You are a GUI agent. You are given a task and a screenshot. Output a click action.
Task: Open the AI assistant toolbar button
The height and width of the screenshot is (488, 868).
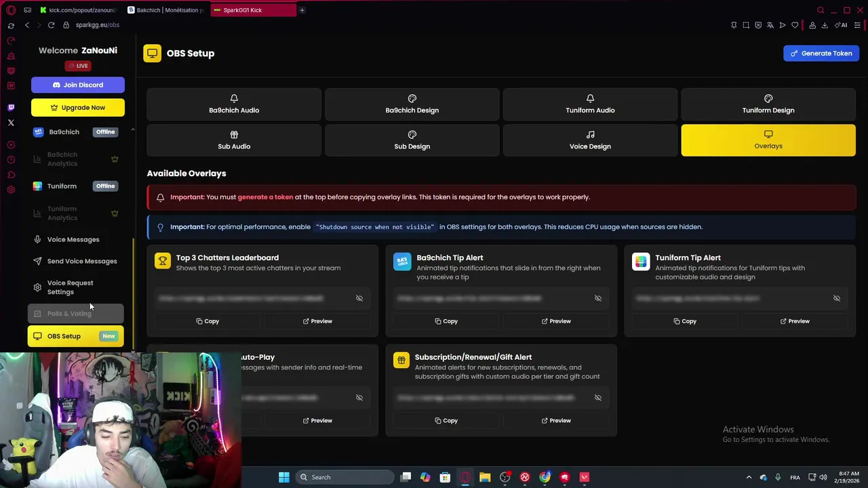842,25
